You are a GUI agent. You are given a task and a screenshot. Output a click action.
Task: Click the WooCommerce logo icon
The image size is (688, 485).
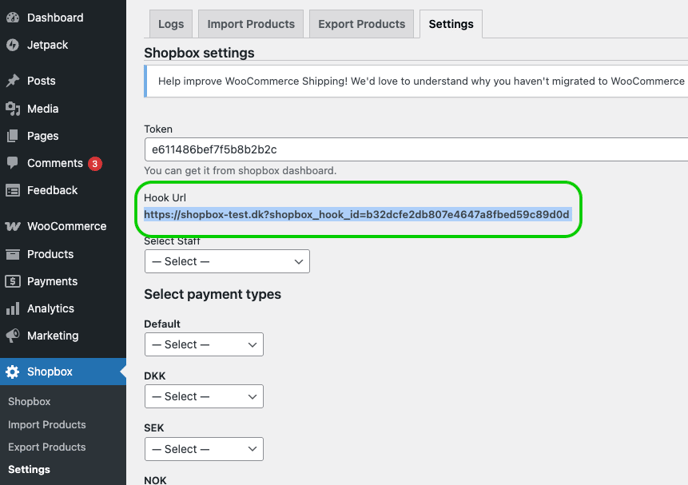[12, 227]
